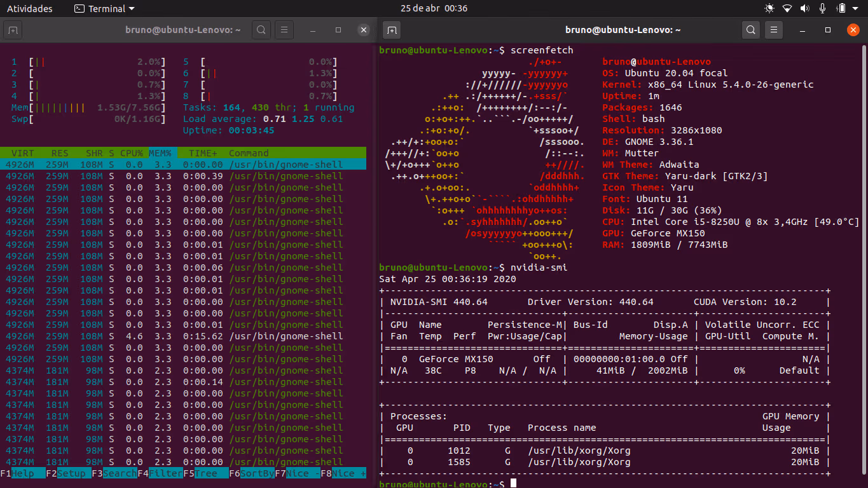Open hamburger menu in left terminal window

coord(284,30)
